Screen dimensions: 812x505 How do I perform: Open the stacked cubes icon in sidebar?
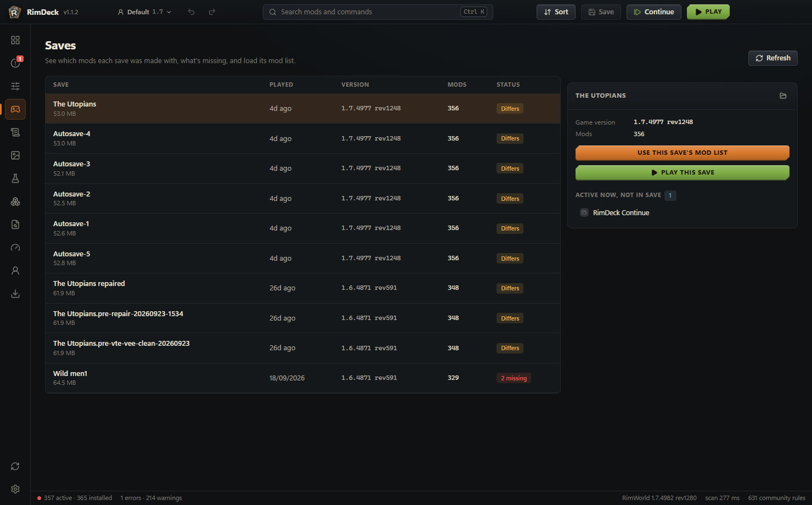click(15, 201)
